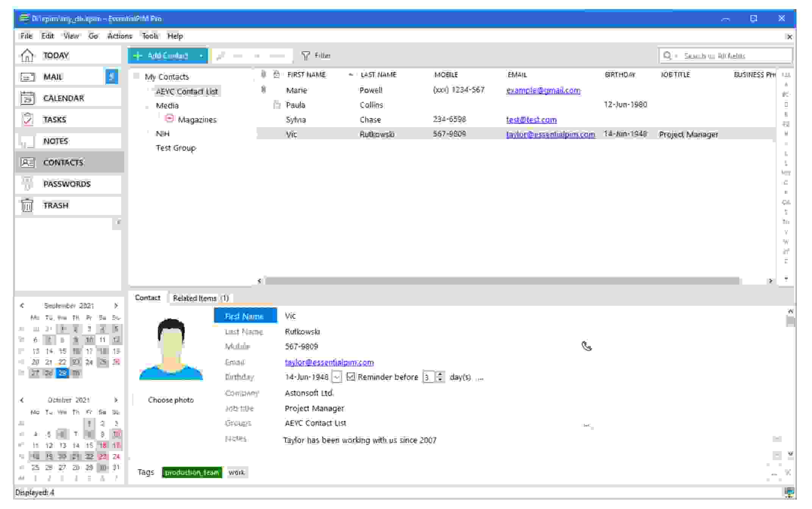Click the detail pane vertical scrollbar thumb
This screenshot has height=509, width=812.
(790, 322)
